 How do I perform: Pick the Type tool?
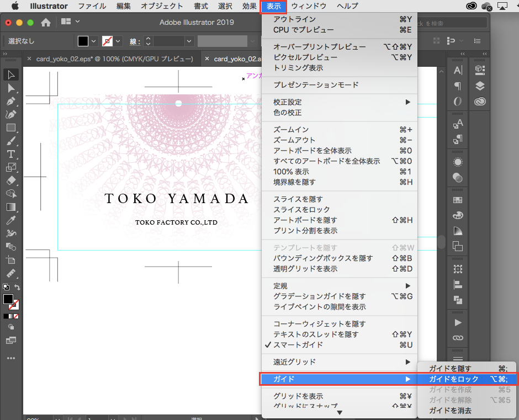10,153
